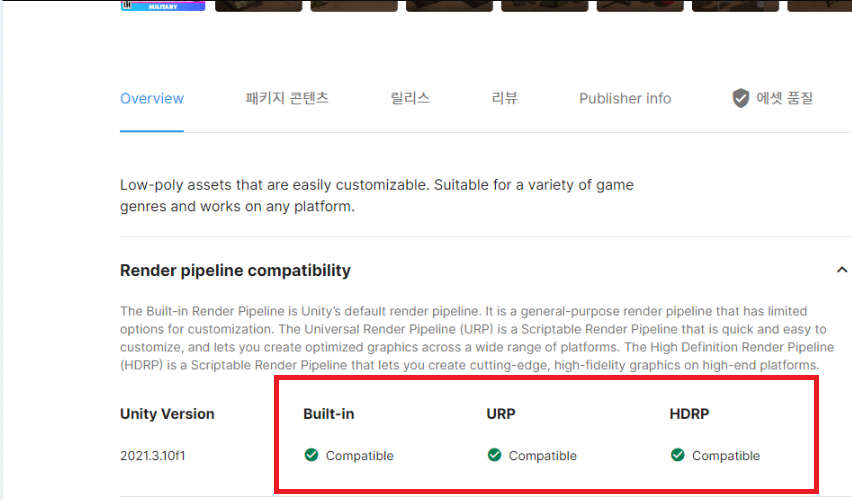Open the 릴리스 tab
Screen dimensions: 852x500
click(410, 98)
